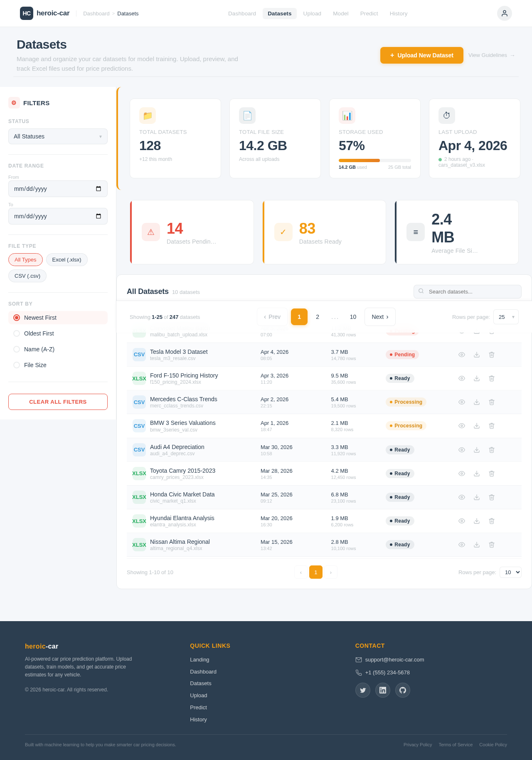Open the To date calendar picker

click(99, 216)
